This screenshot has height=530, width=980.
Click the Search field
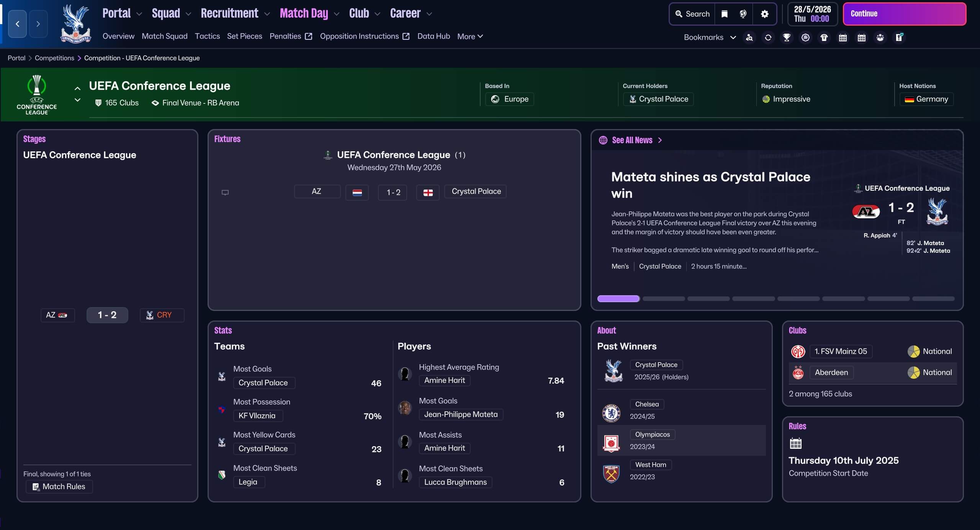click(x=692, y=14)
